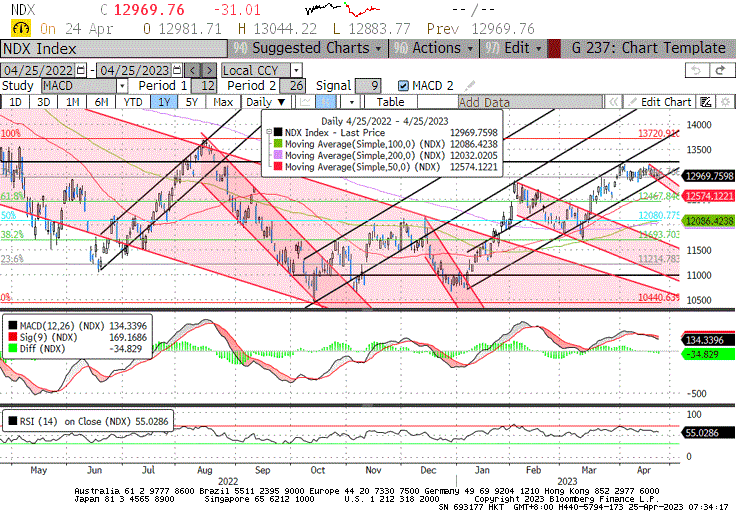Click the G 237: Chart Template title

648,48
